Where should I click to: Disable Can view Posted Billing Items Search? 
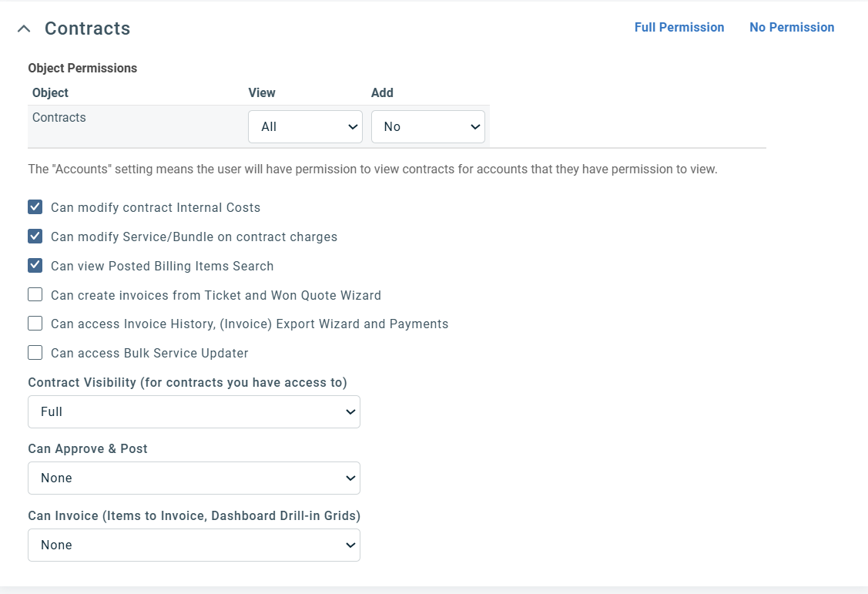[35, 266]
